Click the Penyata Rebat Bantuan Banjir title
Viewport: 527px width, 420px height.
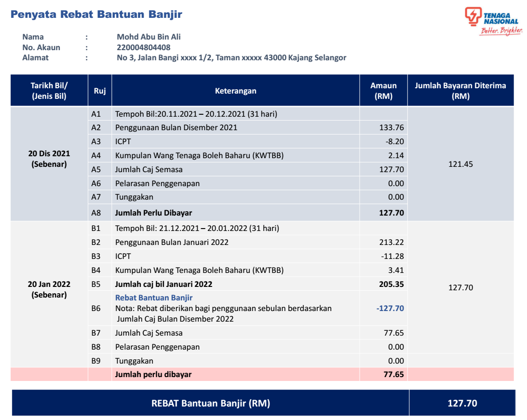click(96, 14)
